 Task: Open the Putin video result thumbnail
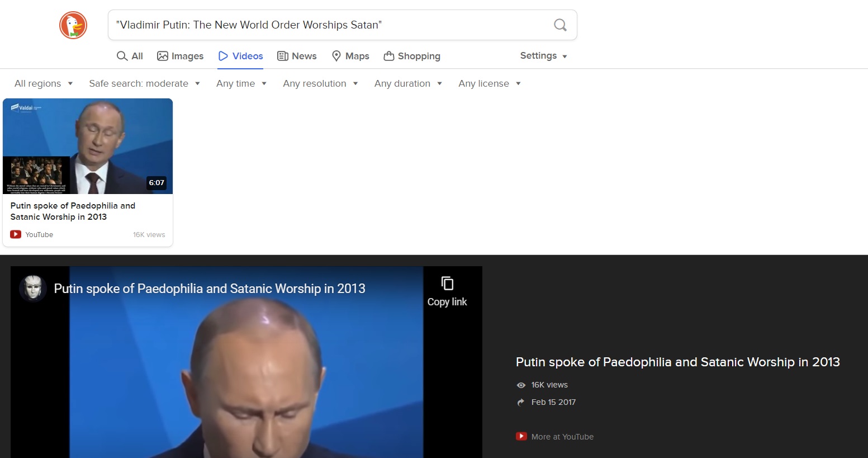88,146
